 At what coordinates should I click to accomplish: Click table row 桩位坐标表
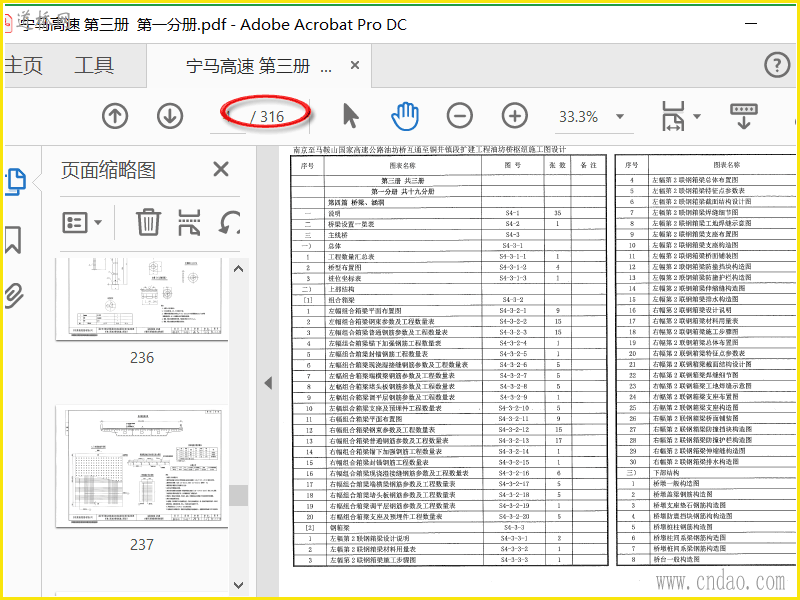coord(449,279)
